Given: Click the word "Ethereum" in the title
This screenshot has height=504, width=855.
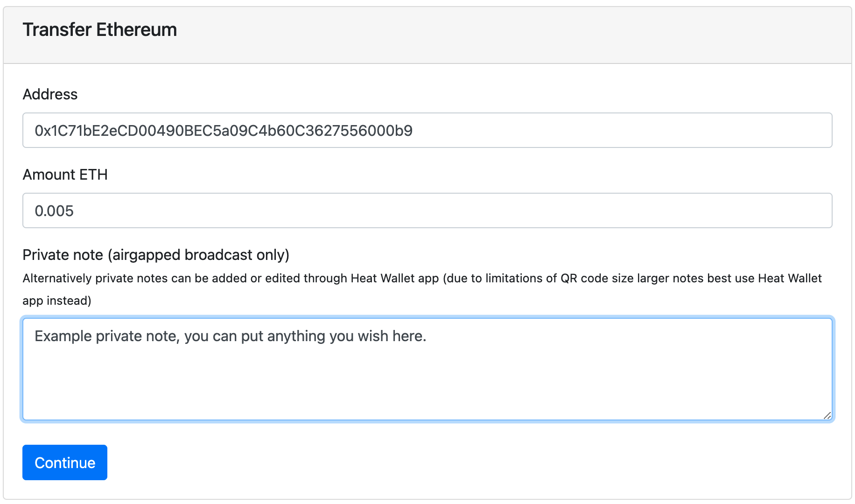Looking at the screenshot, I should [137, 29].
